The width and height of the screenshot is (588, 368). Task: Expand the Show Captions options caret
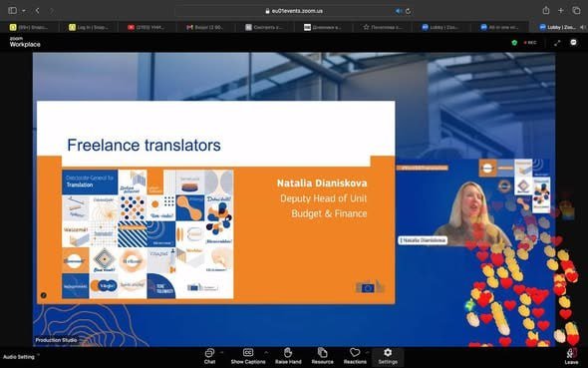click(266, 352)
